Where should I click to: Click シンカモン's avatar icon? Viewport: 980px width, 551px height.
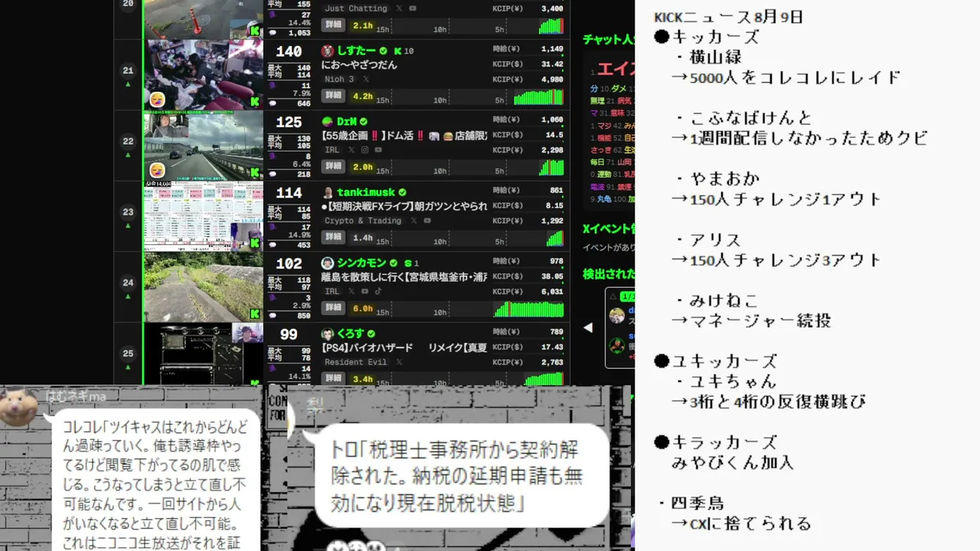328,263
